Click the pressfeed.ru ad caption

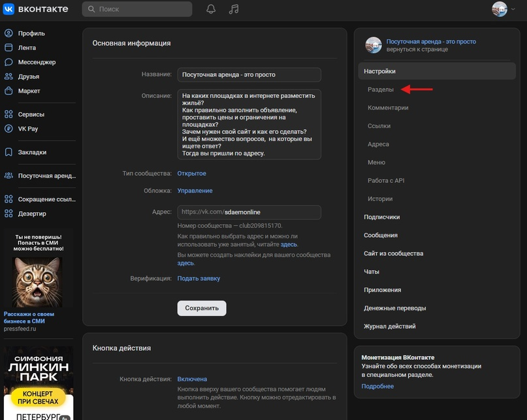(x=20, y=329)
